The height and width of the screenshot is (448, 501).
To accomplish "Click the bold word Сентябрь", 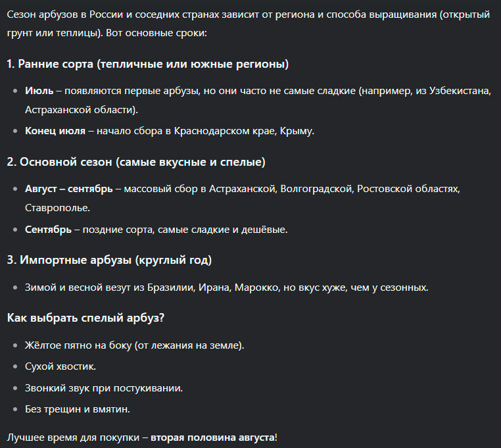I will (x=48, y=230).
